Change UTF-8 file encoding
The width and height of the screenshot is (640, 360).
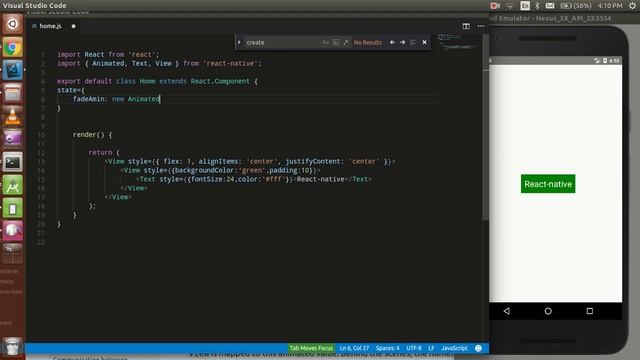click(x=414, y=348)
